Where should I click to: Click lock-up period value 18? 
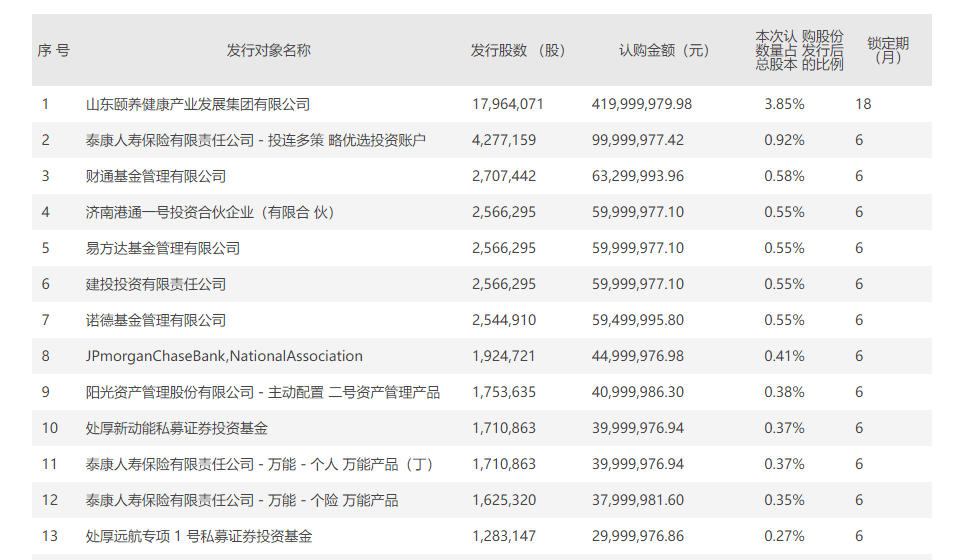[x=863, y=104]
